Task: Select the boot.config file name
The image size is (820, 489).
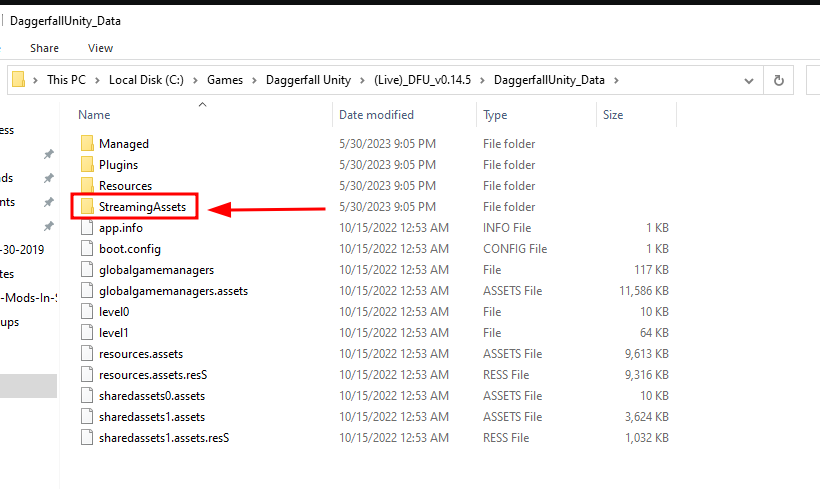Action: point(130,249)
